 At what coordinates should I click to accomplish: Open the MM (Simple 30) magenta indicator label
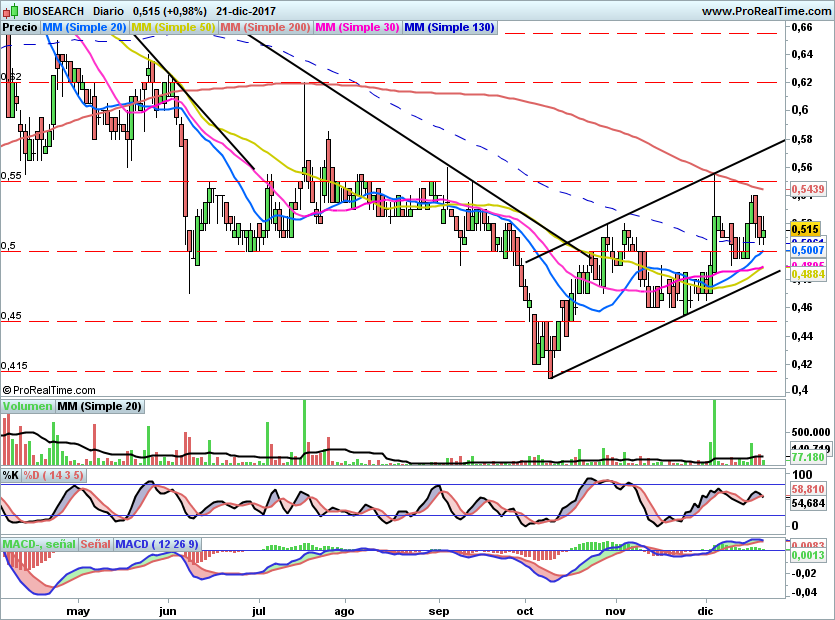[x=357, y=28]
